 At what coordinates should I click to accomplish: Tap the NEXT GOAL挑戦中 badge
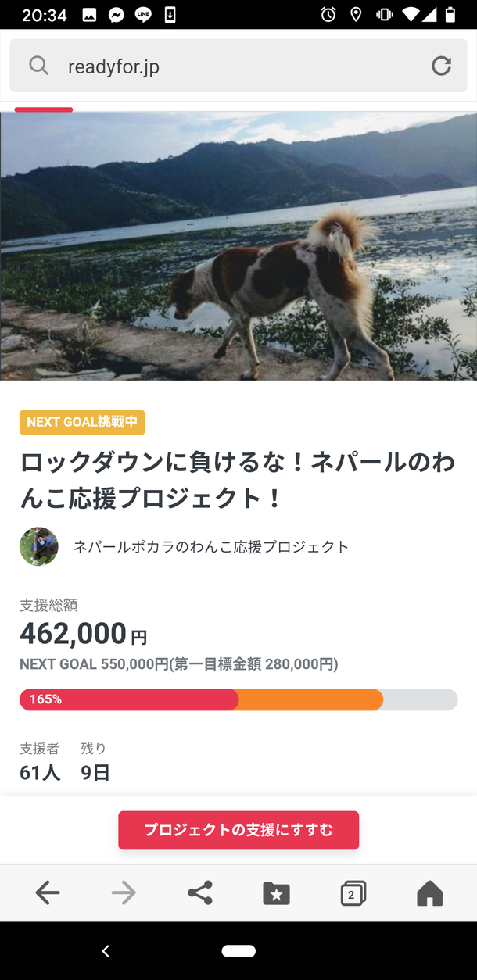click(x=82, y=422)
